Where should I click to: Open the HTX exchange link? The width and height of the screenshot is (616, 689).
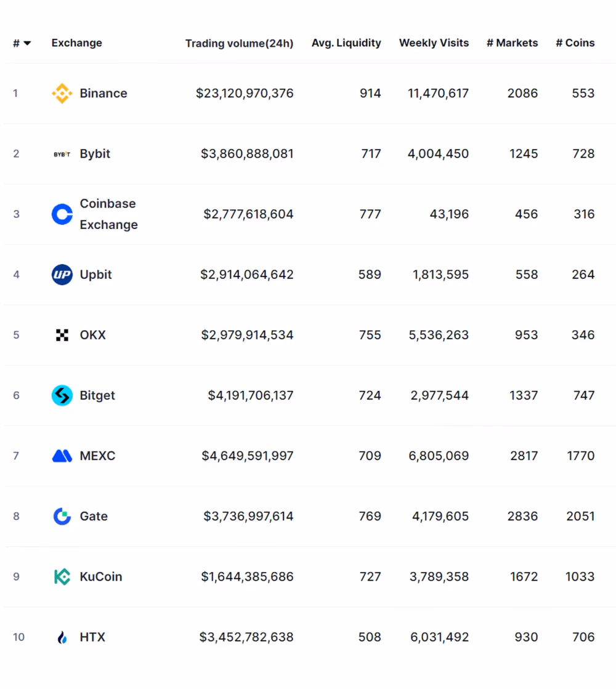92,637
